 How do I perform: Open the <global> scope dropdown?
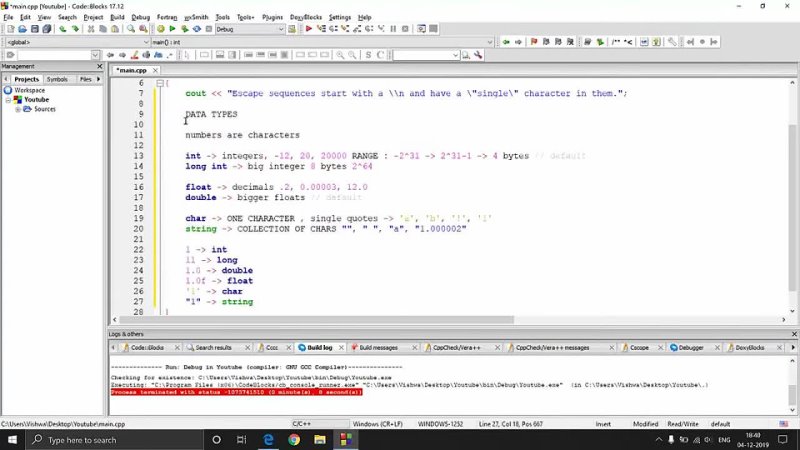[x=78, y=42]
